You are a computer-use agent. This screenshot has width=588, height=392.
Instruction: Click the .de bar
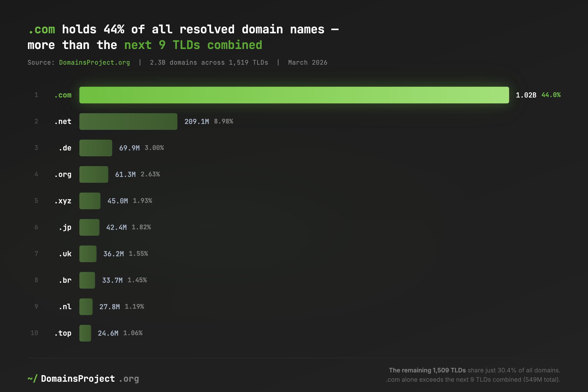point(95,148)
